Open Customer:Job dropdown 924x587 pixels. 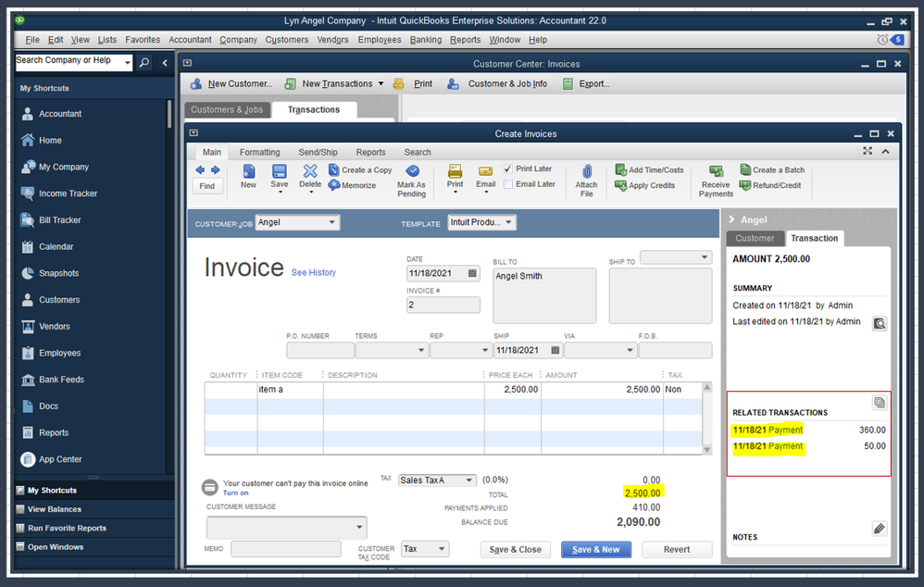click(x=332, y=222)
